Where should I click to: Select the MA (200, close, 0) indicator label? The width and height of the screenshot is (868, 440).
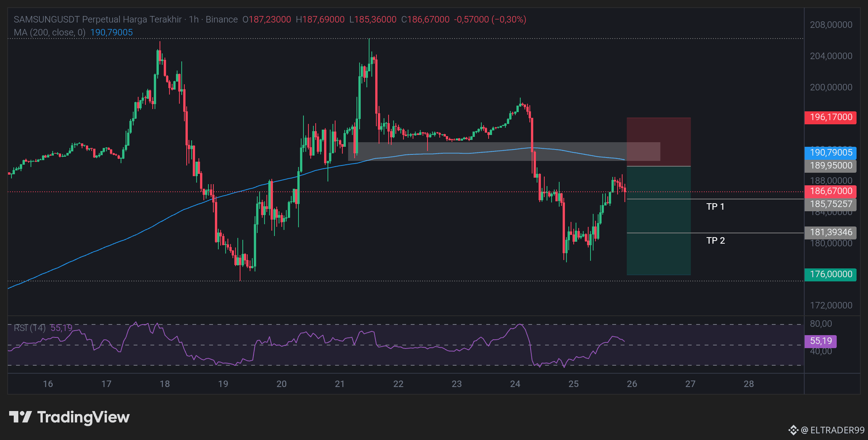(50, 32)
